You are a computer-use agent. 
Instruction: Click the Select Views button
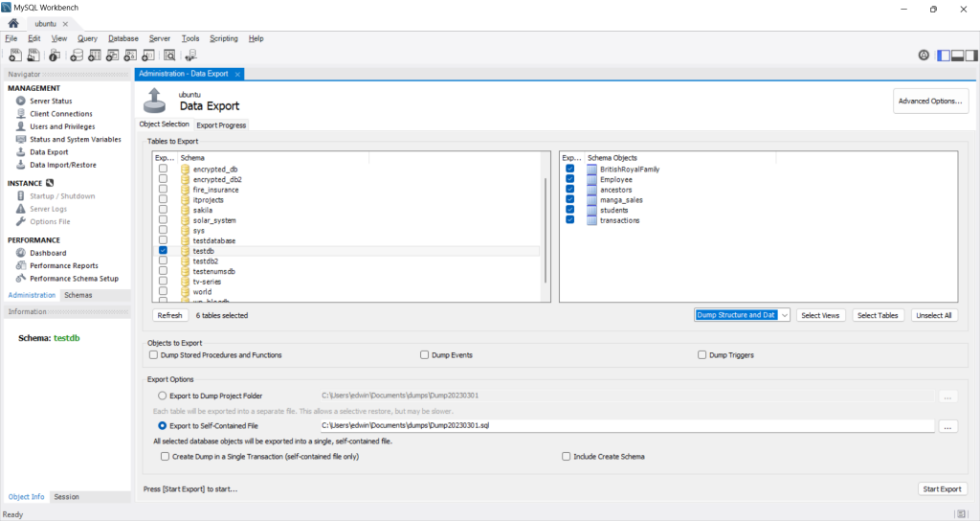(820, 315)
